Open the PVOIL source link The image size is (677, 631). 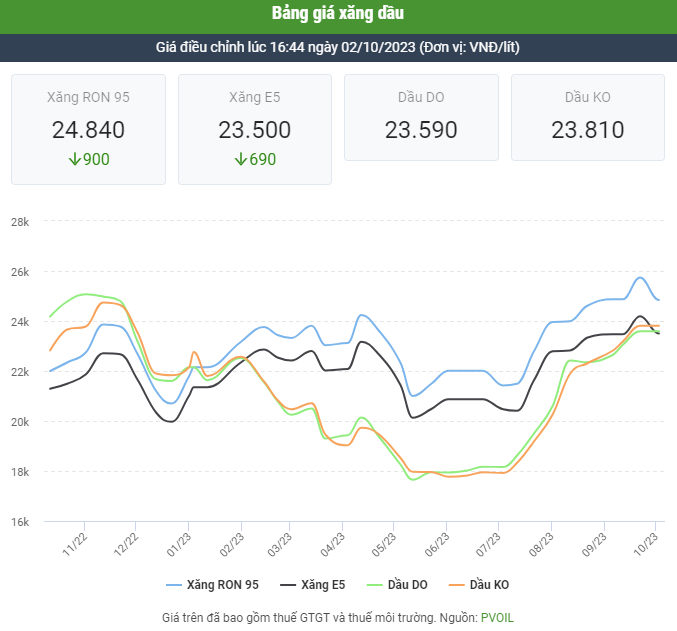(x=497, y=617)
